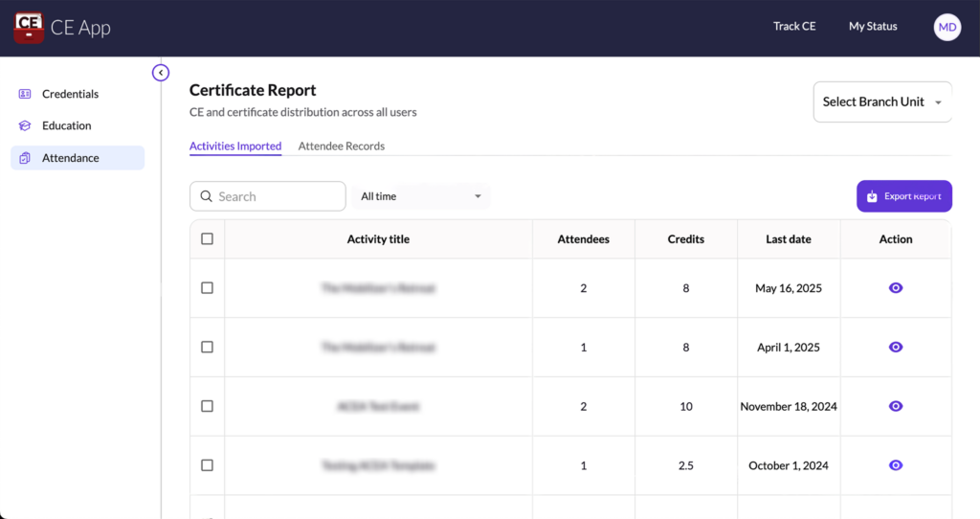This screenshot has height=519, width=980.
Task: Open Track CE in top navigation
Action: click(x=794, y=26)
